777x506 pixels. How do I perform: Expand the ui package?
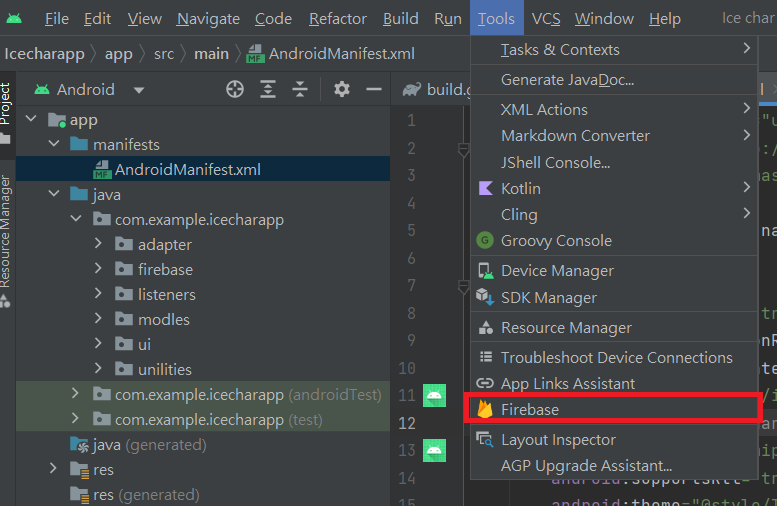click(98, 343)
